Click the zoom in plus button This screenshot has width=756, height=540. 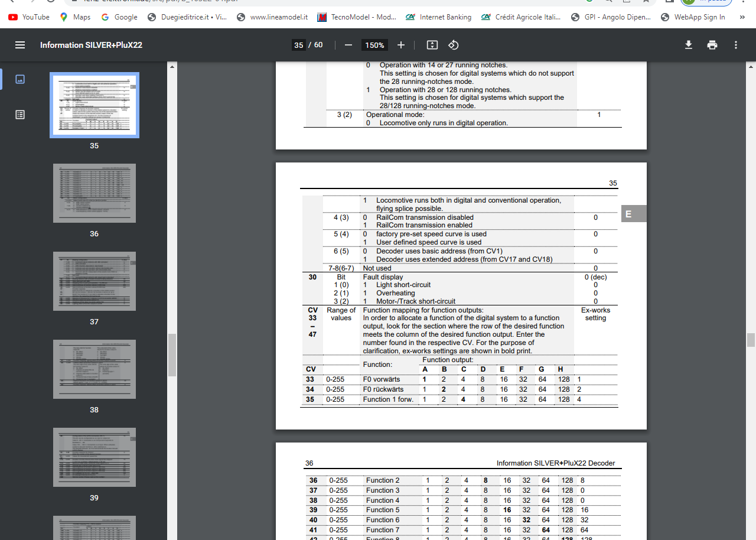(x=401, y=45)
